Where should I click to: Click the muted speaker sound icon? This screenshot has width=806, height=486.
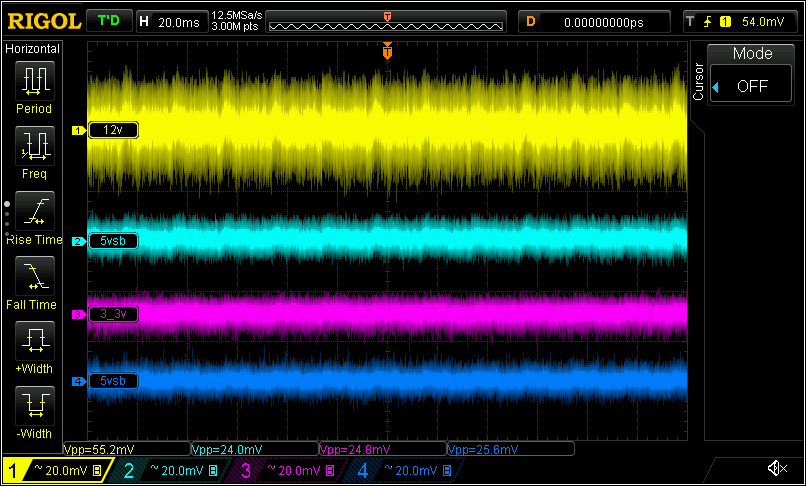(x=777, y=468)
